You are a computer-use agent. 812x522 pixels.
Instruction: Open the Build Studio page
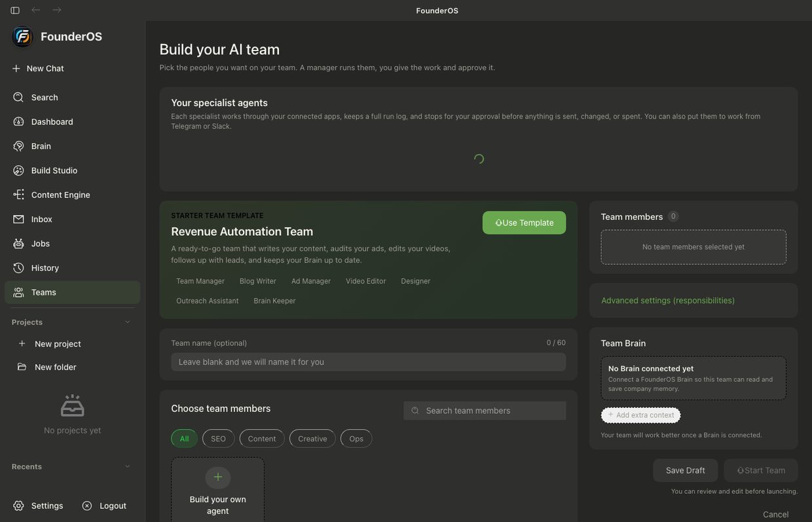click(x=72, y=170)
